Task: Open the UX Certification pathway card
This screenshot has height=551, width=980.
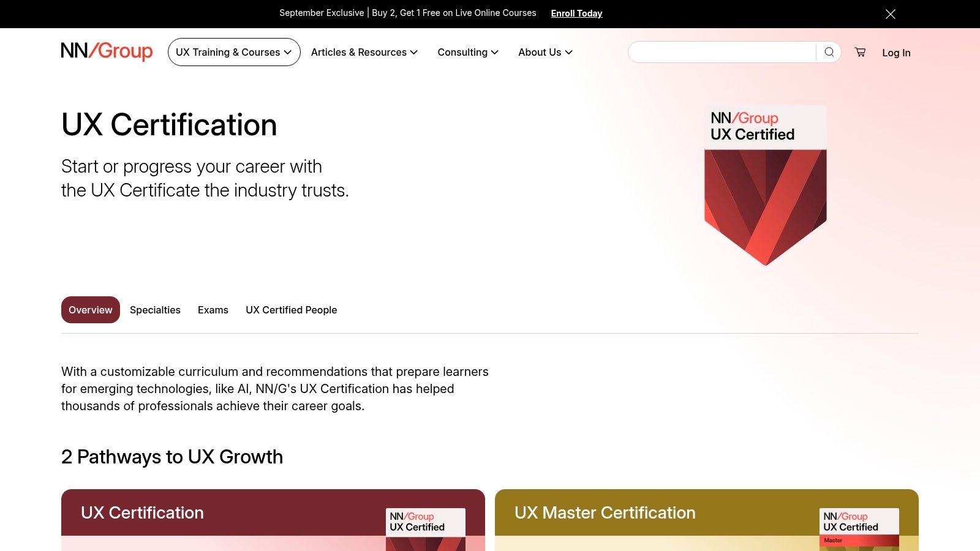Action: pyautogui.click(x=273, y=520)
